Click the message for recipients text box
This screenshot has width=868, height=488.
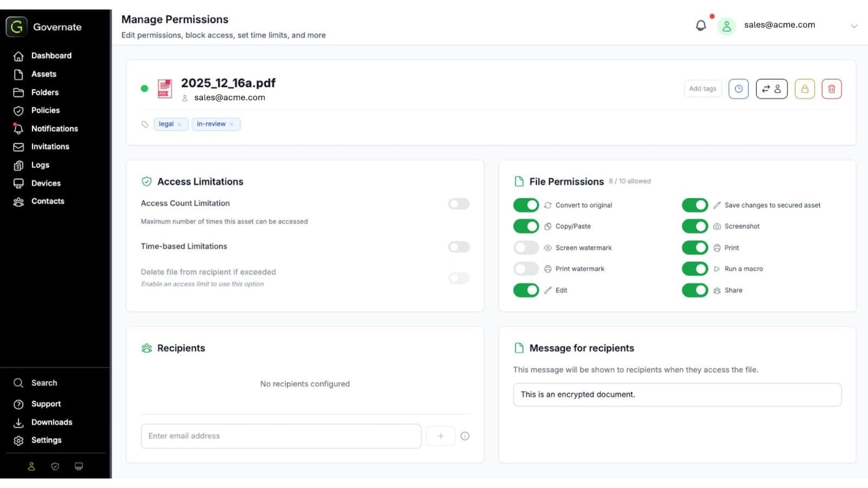point(677,395)
